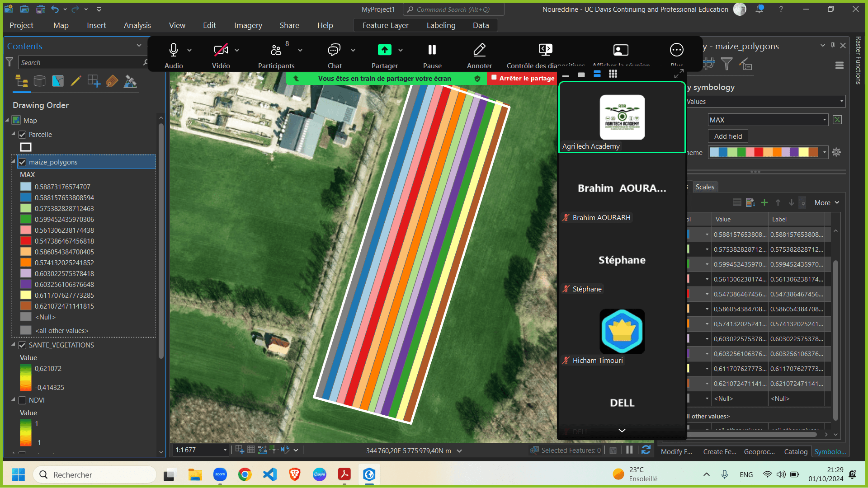Click the Annoter pencil icon in Zoom toolbar

479,50
